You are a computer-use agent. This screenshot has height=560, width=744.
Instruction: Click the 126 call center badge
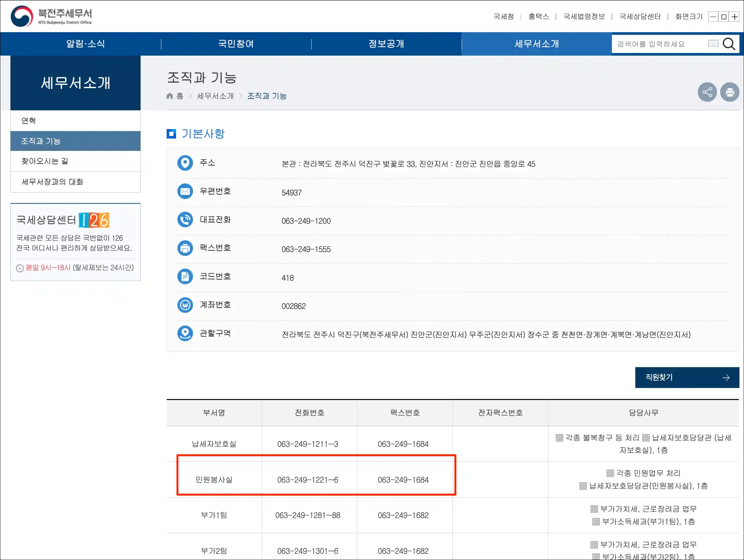[94, 220]
